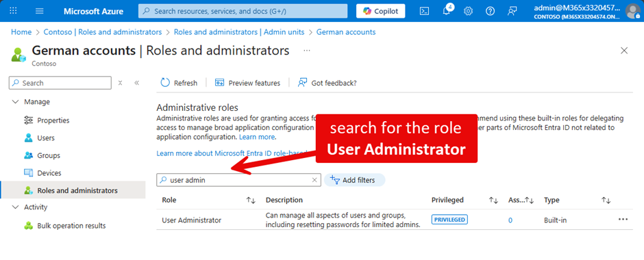Screen dimensions: 644x260
Task: Open the User Administrator role
Action: (x=191, y=220)
